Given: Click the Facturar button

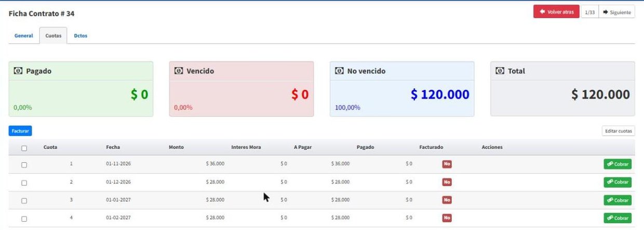Looking at the screenshot, I should click(x=20, y=131).
